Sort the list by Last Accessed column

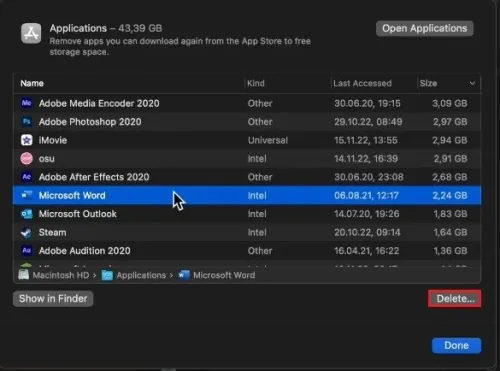(x=362, y=83)
